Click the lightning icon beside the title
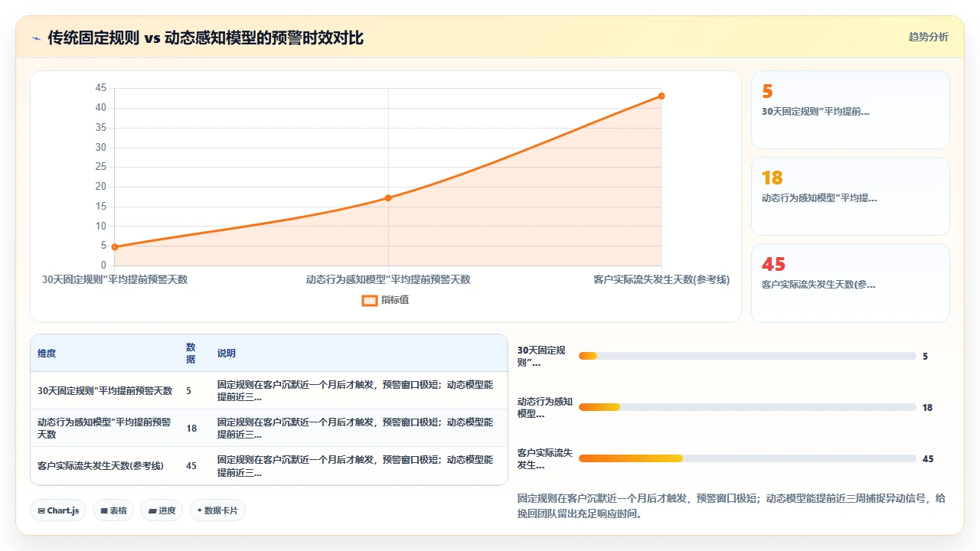Image resolution: width=980 pixels, height=551 pixels. click(x=37, y=37)
